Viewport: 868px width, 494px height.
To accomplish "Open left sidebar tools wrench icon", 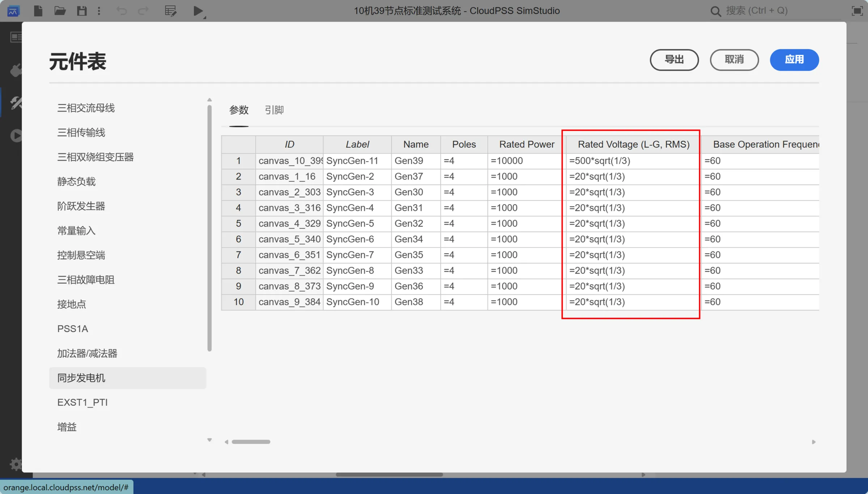I will coord(16,103).
